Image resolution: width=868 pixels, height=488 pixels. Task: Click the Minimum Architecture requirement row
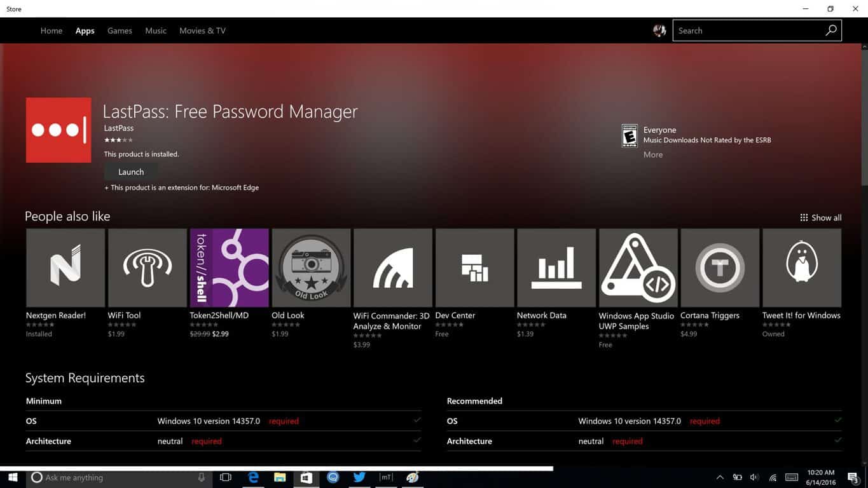(223, 441)
